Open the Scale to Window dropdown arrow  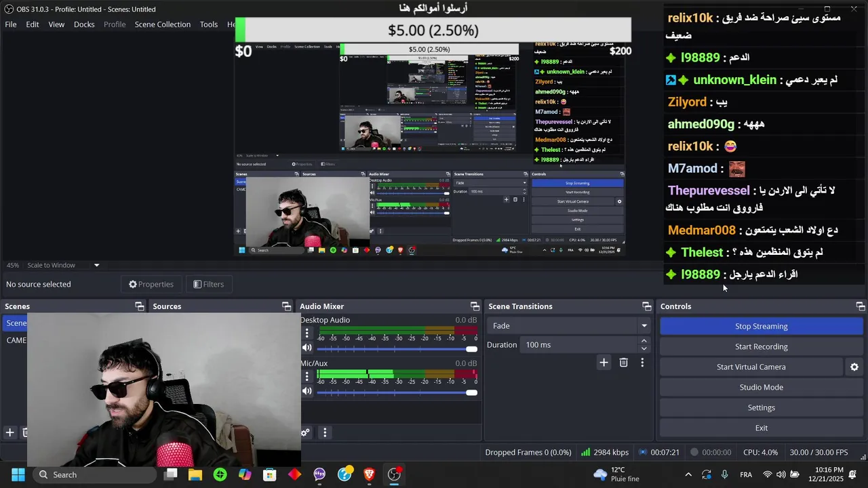pyautogui.click(x=96, y=265)
